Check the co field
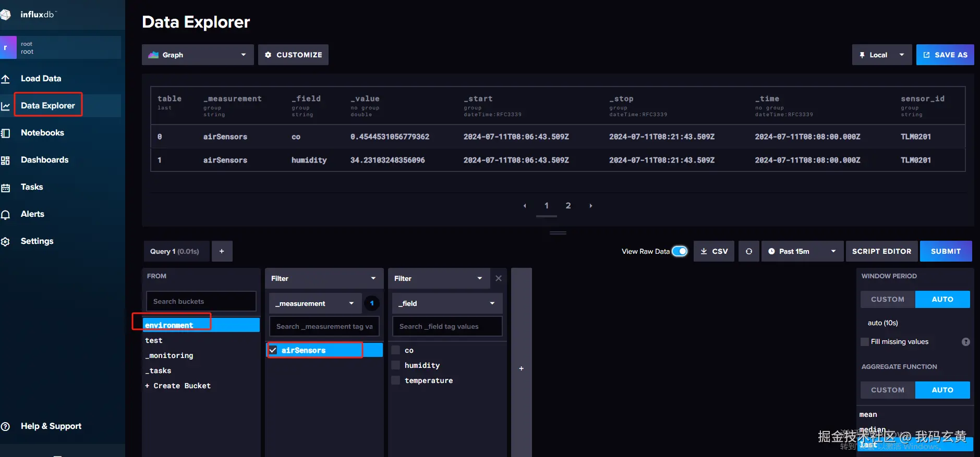 396,350
